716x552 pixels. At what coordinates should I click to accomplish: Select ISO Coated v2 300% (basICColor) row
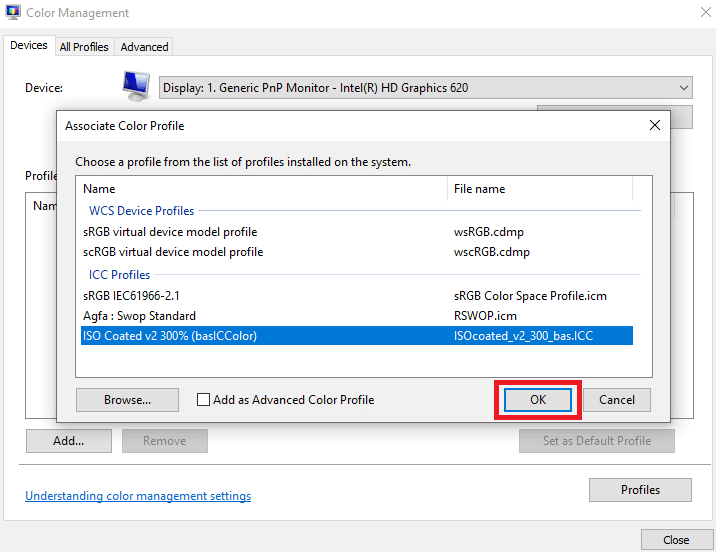point(357,336)
